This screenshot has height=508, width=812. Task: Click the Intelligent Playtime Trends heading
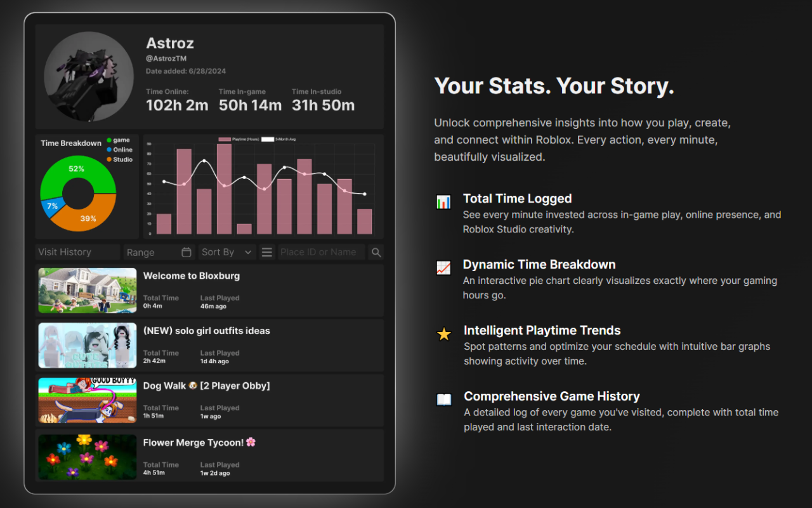pos(542,330)
